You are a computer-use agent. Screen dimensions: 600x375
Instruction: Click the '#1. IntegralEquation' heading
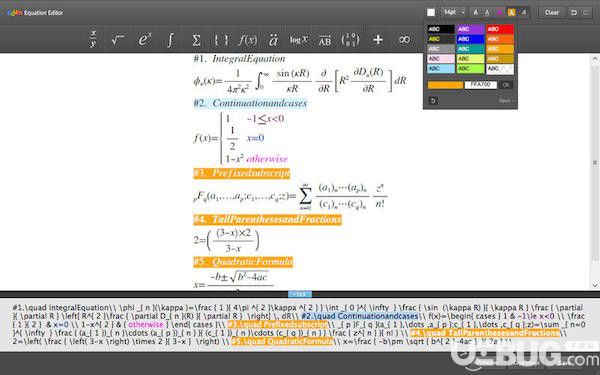click(x=239, y=59)
